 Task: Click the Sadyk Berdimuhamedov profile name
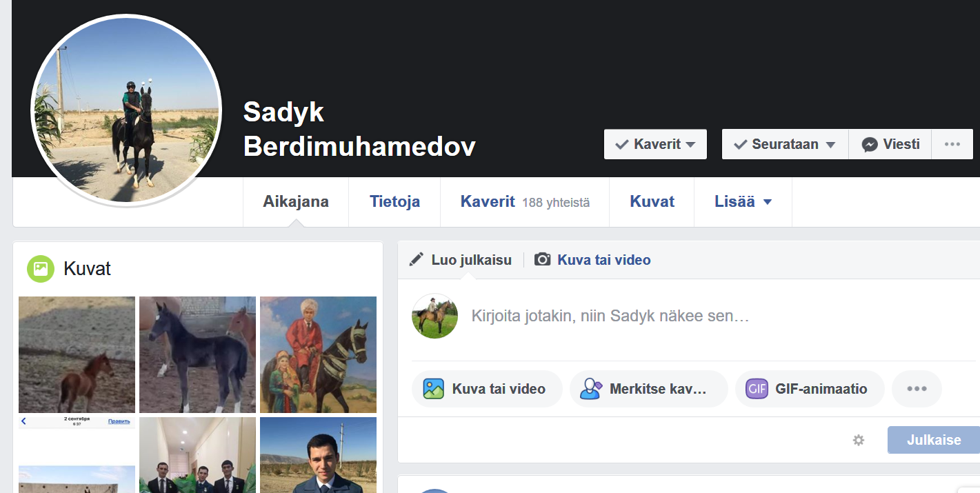click(359, 129)
